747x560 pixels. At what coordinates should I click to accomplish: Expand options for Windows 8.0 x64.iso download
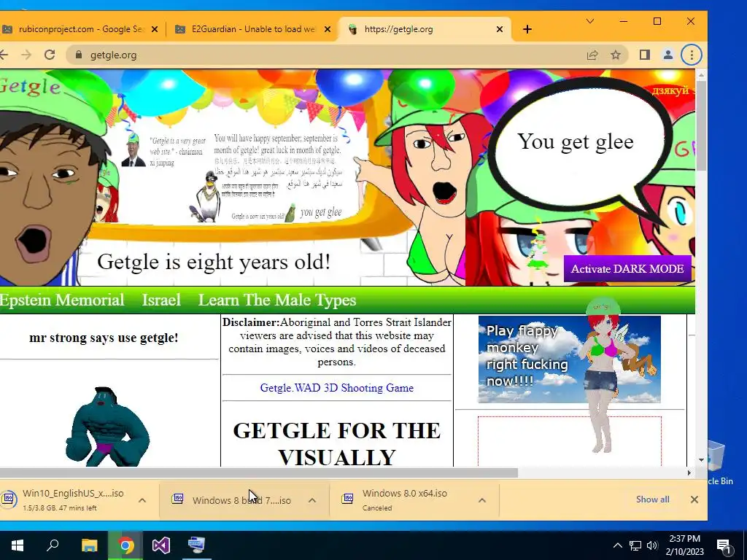[482, 500]
